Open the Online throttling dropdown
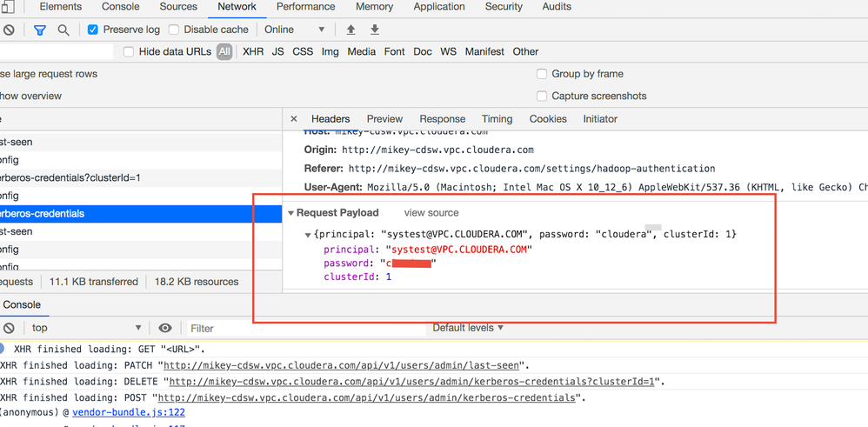 point(295,30)
